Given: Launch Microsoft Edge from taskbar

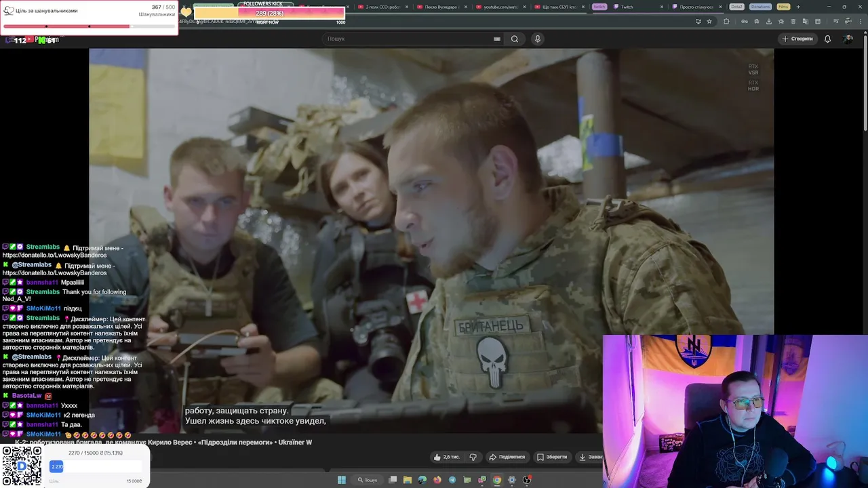Looking at the screenshot, I should [422, 480].
